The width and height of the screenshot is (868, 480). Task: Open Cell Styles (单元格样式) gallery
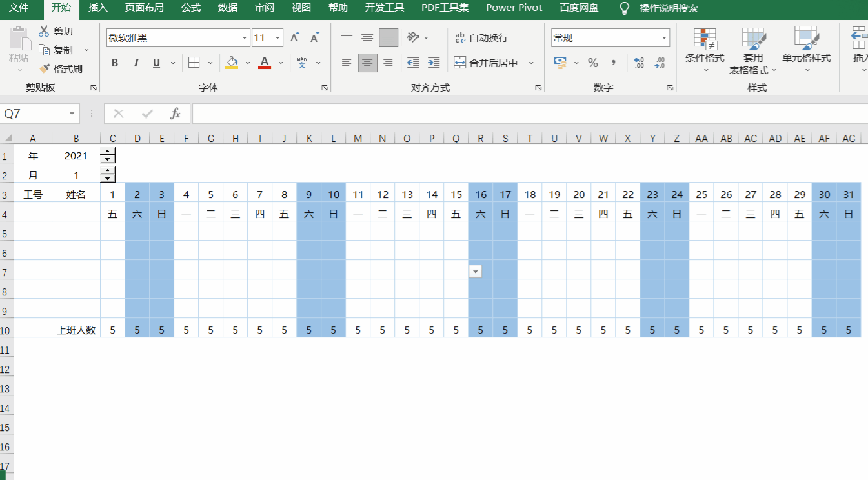pyautogui.click(x=807, y=50)
